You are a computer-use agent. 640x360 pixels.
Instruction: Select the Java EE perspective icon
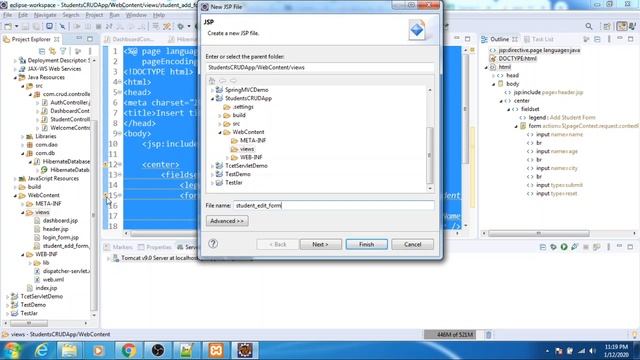click(x=622, y=27)
